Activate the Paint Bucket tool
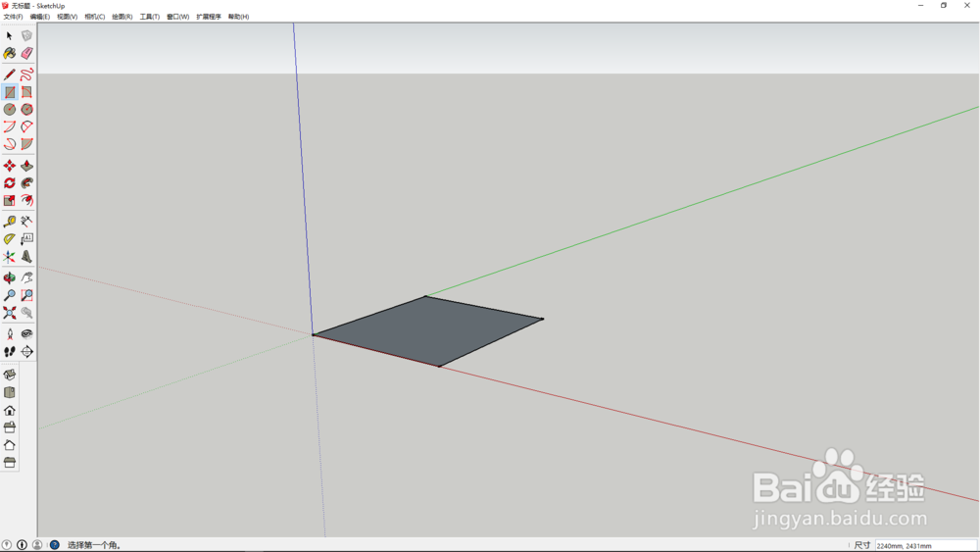 (x=10, y=54)
